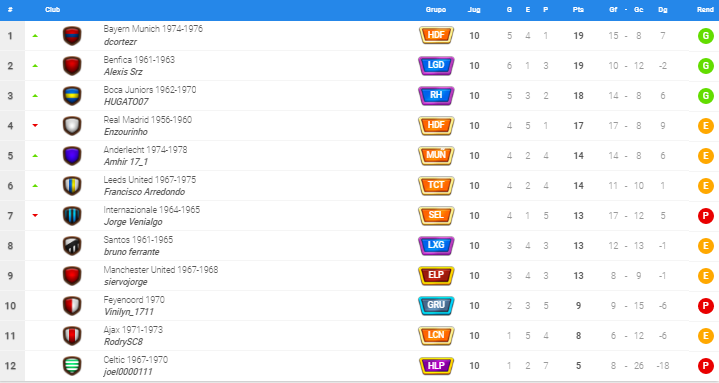Open the Leeds United 1967-1975 club name
Viewport: 719px width, 383px height.
coord(149,179)
